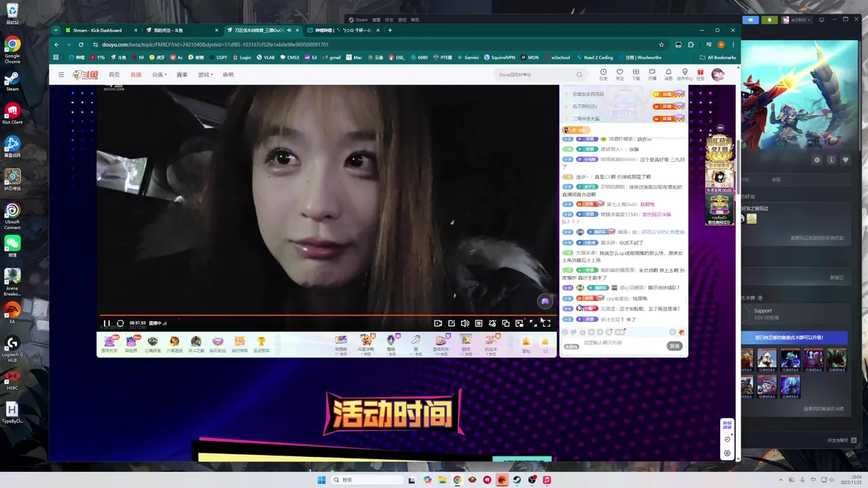
Task: Open the 任务 gift icon in header
Action: 701,74
